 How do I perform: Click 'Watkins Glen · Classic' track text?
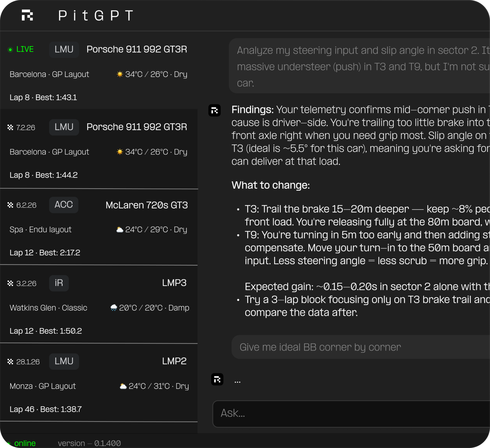pyautogui.click(x=48, y=308)
